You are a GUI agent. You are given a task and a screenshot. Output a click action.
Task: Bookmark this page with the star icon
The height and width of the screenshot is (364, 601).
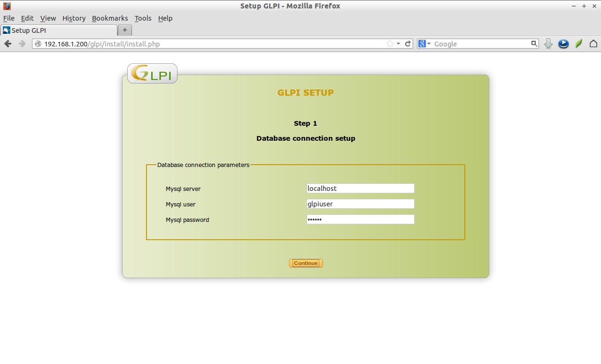[x=390, y=44]
